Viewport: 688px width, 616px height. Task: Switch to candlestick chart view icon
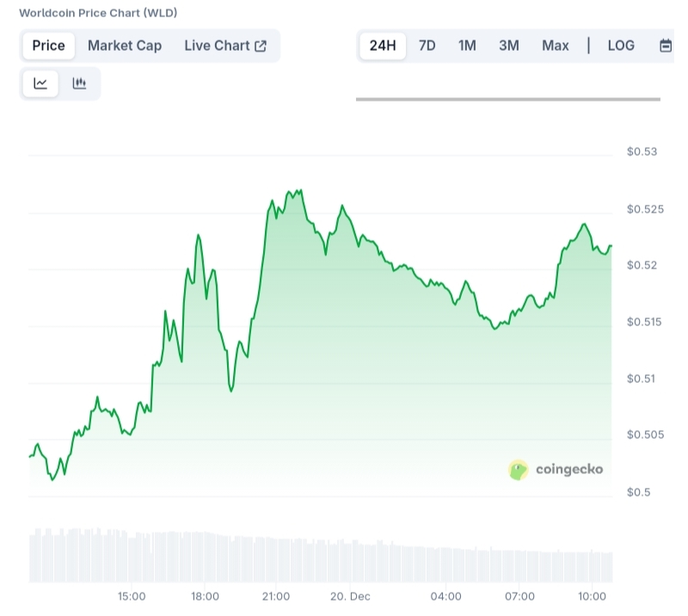pos(79,83)
